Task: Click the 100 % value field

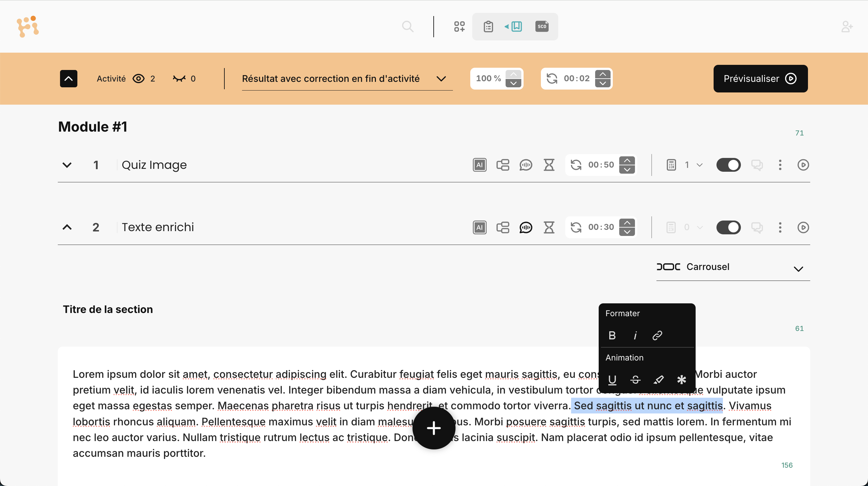Action: (488, 79)
